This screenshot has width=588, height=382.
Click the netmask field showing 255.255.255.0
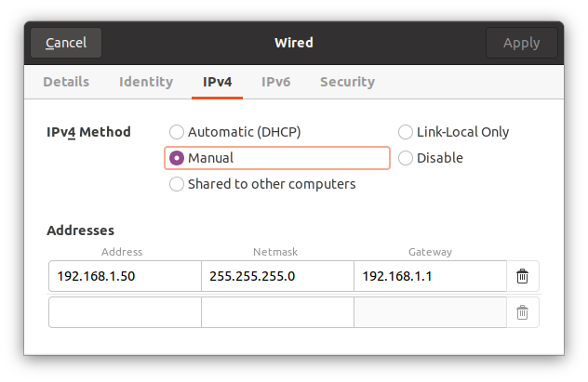(277, 276)
